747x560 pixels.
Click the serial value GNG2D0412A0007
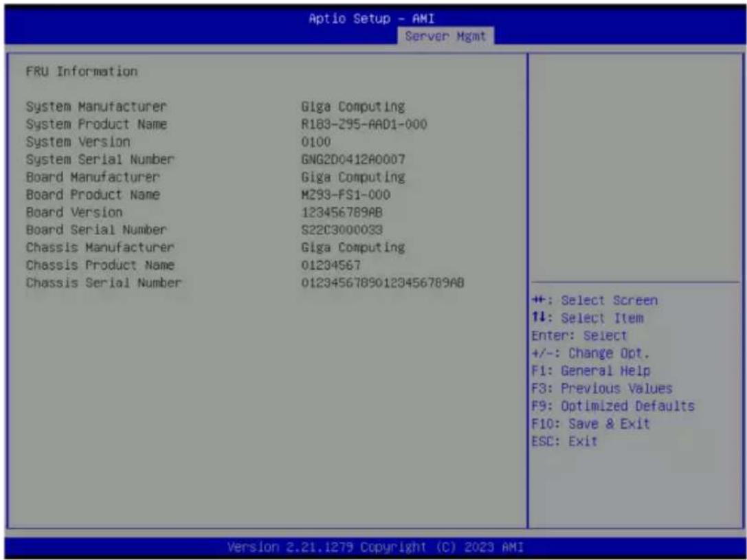coord(353,159)
